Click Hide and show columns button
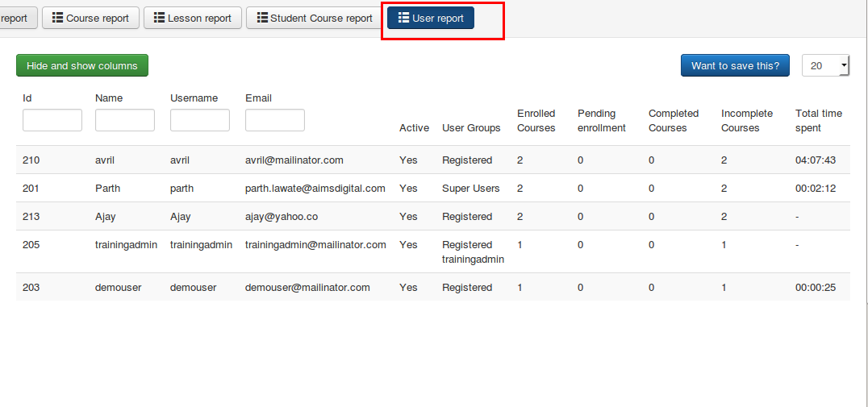Viewport: 868px width, 407px height. 82,65
